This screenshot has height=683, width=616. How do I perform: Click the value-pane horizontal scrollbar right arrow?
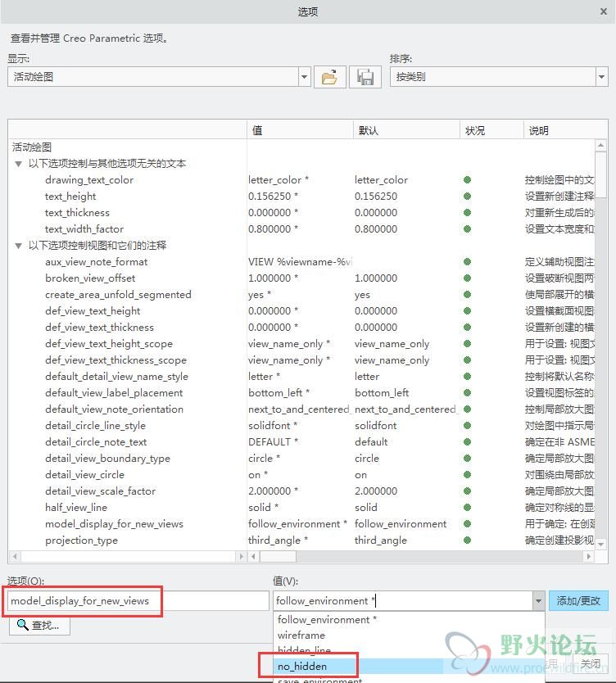click(x=589, y=556)
